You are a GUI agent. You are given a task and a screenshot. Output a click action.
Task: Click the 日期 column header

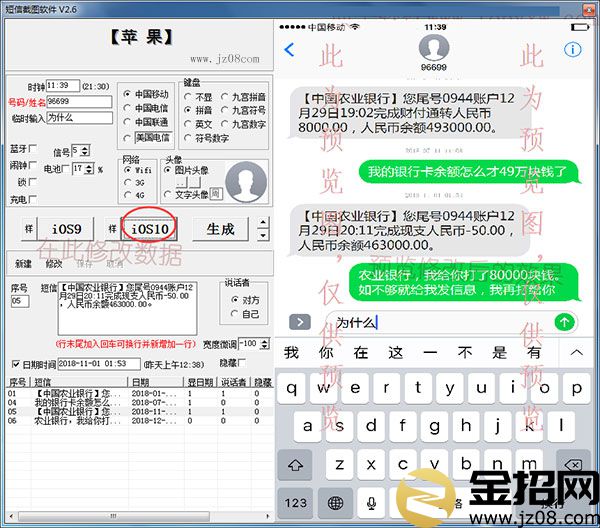click(155, 382)
